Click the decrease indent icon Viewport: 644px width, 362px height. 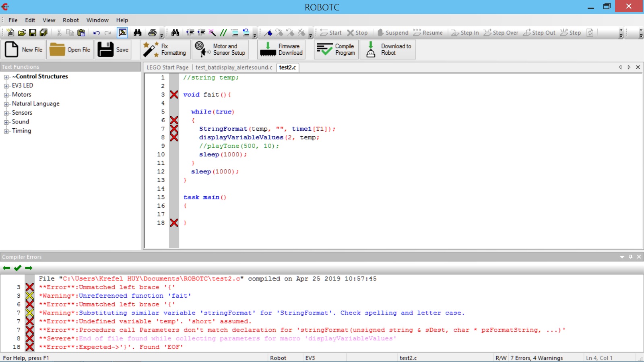click(190, 33)
